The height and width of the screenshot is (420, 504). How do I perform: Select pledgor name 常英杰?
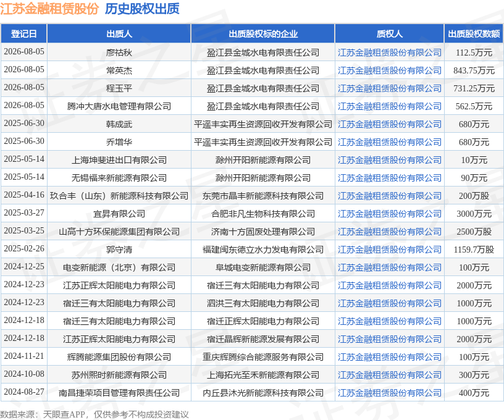119,70
